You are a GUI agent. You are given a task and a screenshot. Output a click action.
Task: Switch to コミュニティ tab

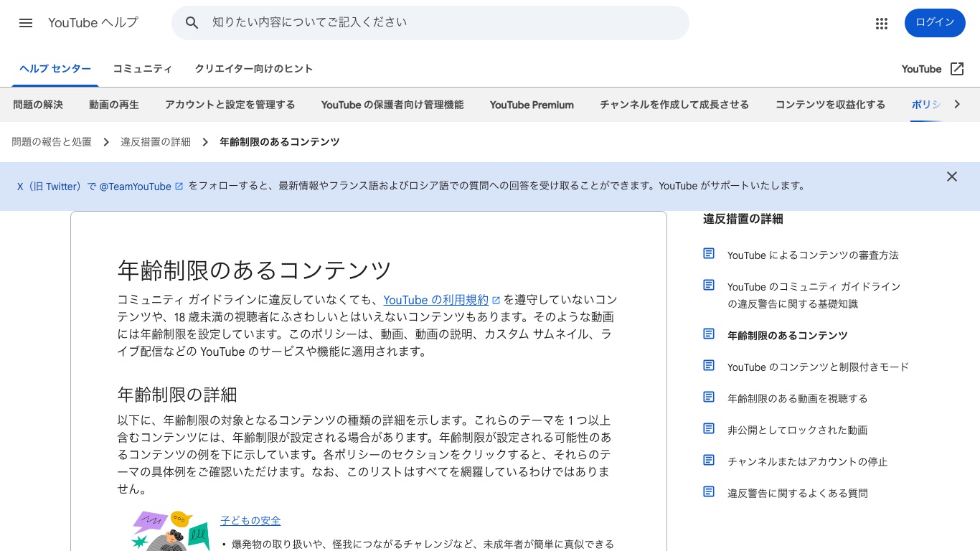(x=143, y=69)
